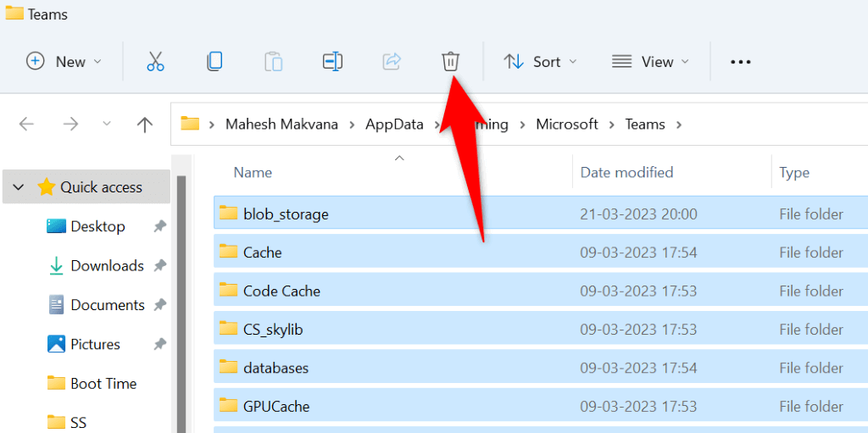Open recent locations chevron dropdown
This screenshot has height=433, width=868.
coord(107,125)
